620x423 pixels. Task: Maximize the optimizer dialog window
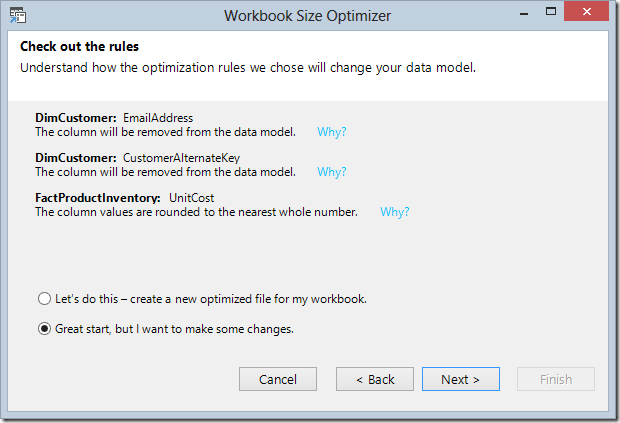551,11
